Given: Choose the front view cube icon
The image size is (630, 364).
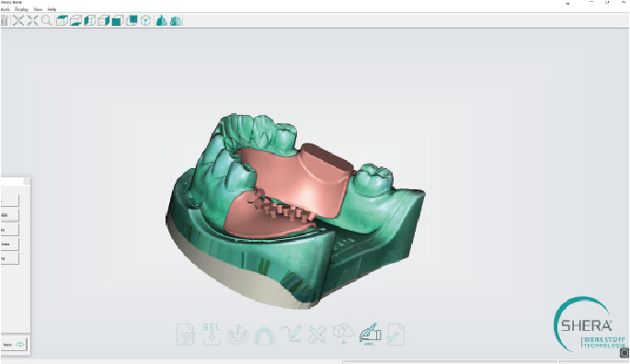Looking at the screenshot, I should click(118, 20).
